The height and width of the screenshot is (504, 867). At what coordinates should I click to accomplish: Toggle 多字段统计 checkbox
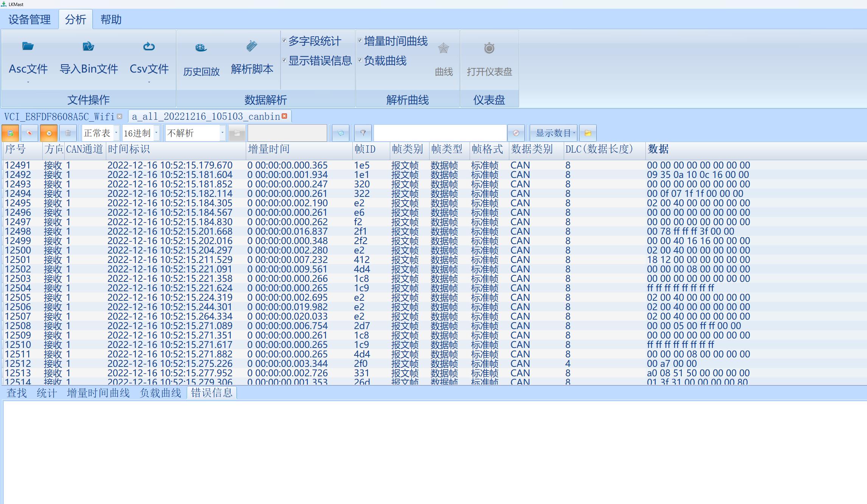284,40
